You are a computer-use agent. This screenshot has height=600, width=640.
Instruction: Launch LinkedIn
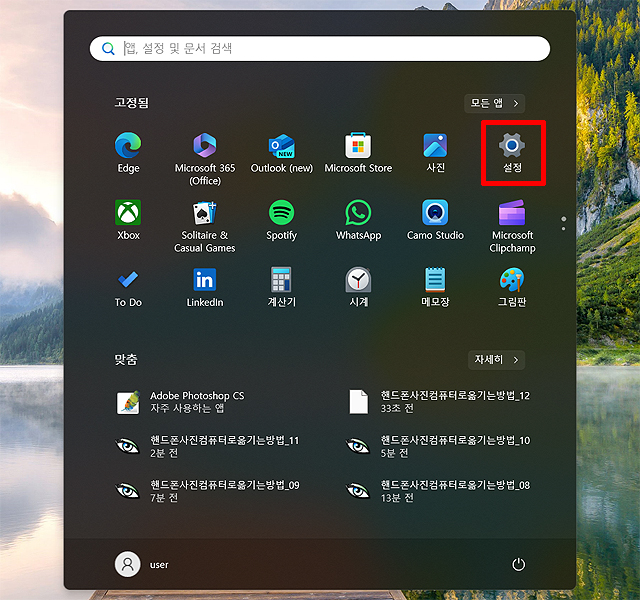[x=205, y=287]
